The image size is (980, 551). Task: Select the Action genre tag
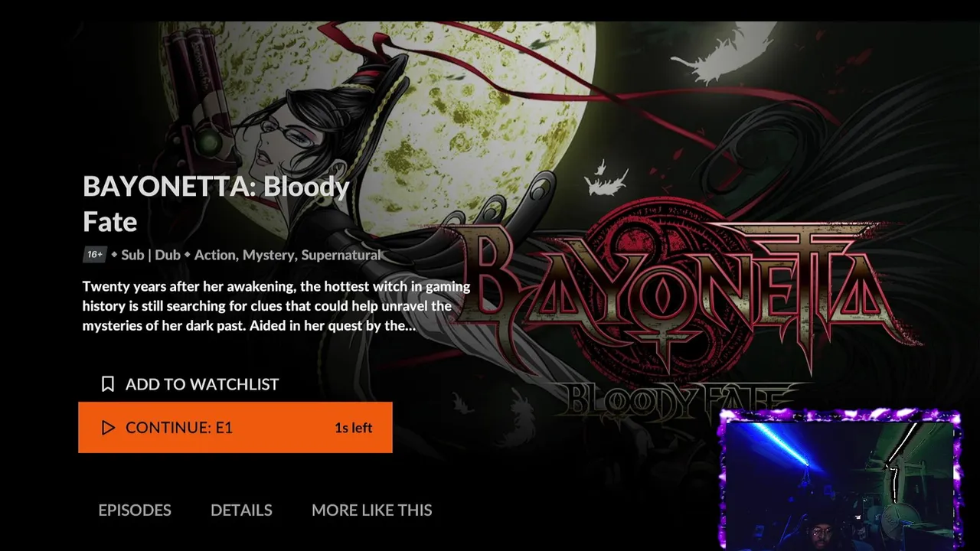click(x=215, y=255)
